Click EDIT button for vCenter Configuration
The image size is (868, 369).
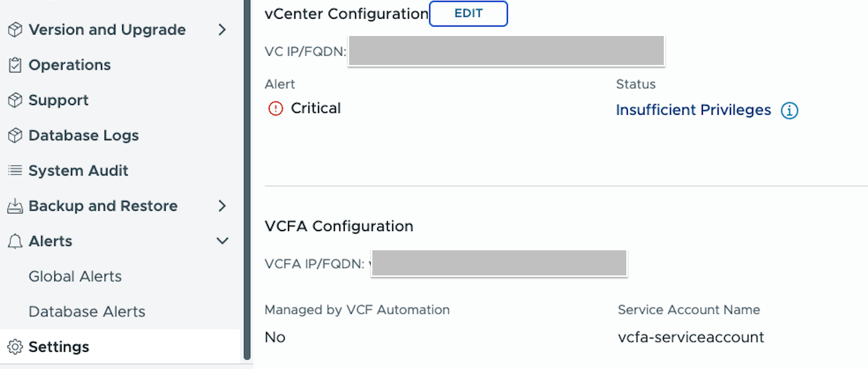click(x=469, y=13)
